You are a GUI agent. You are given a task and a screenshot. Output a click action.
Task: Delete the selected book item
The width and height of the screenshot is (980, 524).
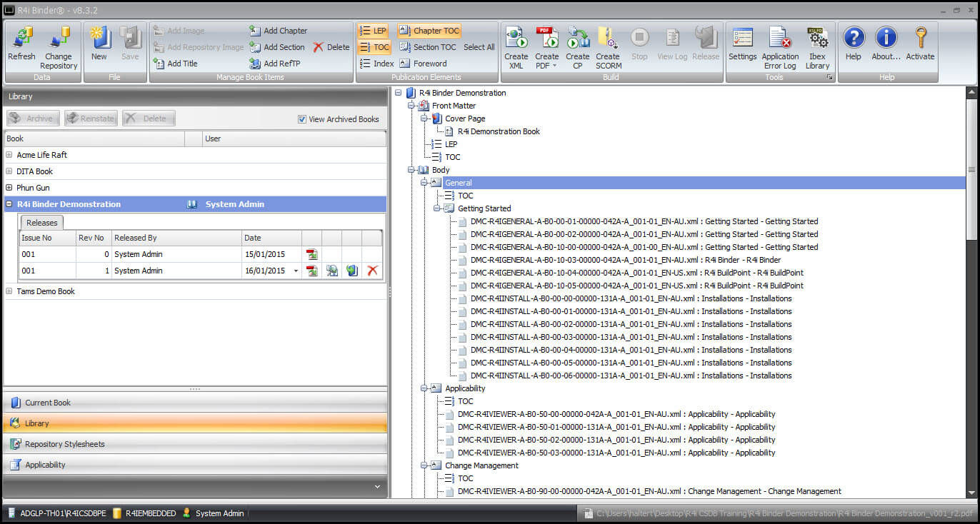[x=331, y=47]
